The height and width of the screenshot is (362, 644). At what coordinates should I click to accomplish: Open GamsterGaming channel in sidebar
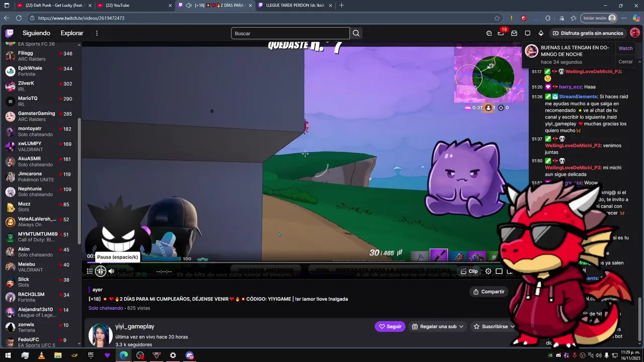point(40,116)
